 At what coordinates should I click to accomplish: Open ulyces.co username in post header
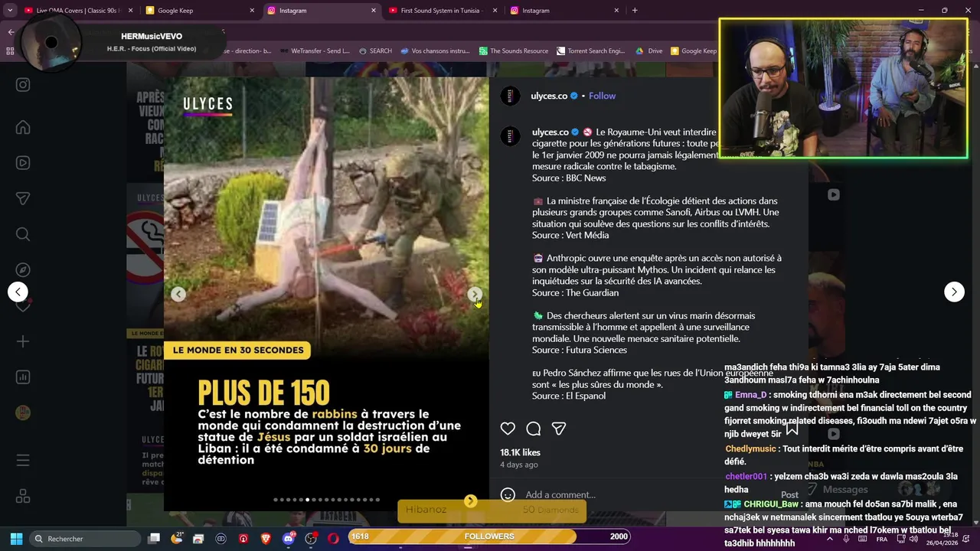549,96
